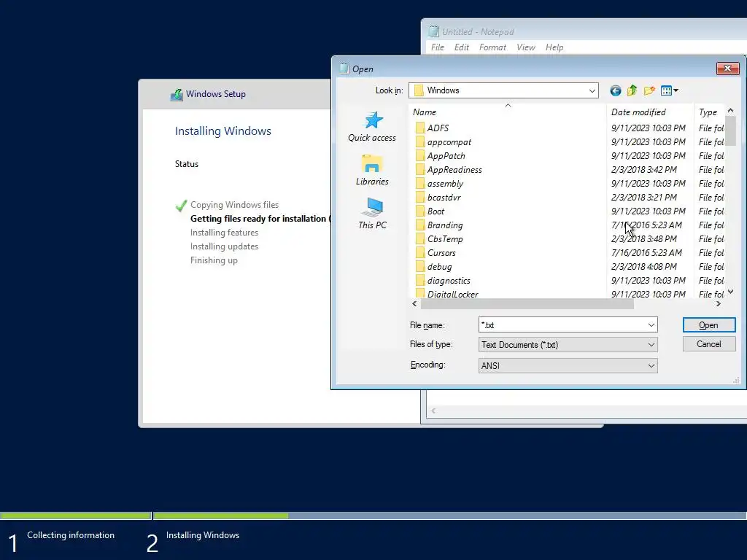This screenshot has height=560, width=747.
Task: Click the Boot folder icon
Action: [x=419, y=211]
